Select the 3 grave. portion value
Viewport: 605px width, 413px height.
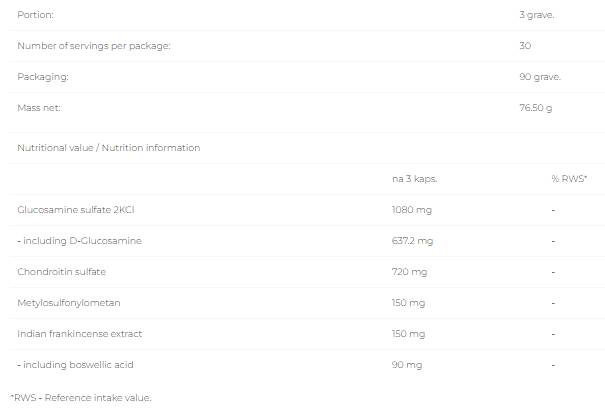(538, 15)
